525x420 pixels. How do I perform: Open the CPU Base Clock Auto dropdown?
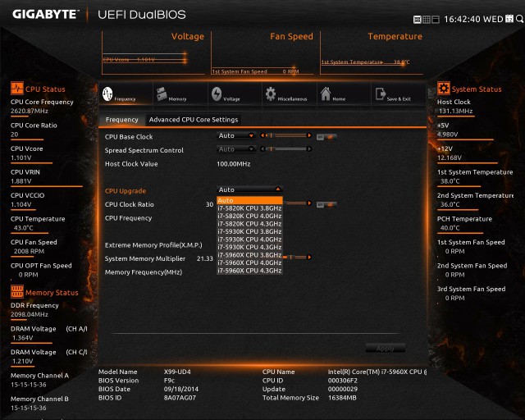[x=236, y=135]
